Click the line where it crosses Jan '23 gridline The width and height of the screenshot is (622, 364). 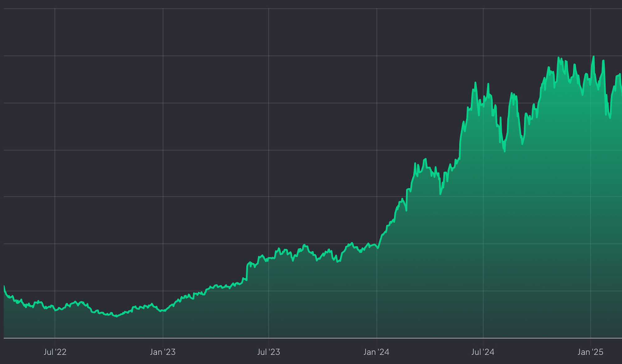[163, 311]
